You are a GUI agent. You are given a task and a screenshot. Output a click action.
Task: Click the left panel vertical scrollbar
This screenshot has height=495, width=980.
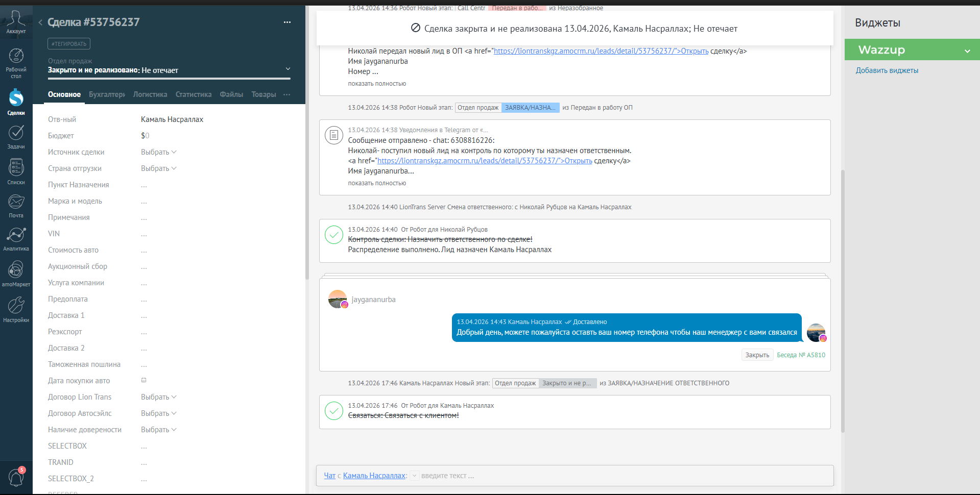[307, 143]
